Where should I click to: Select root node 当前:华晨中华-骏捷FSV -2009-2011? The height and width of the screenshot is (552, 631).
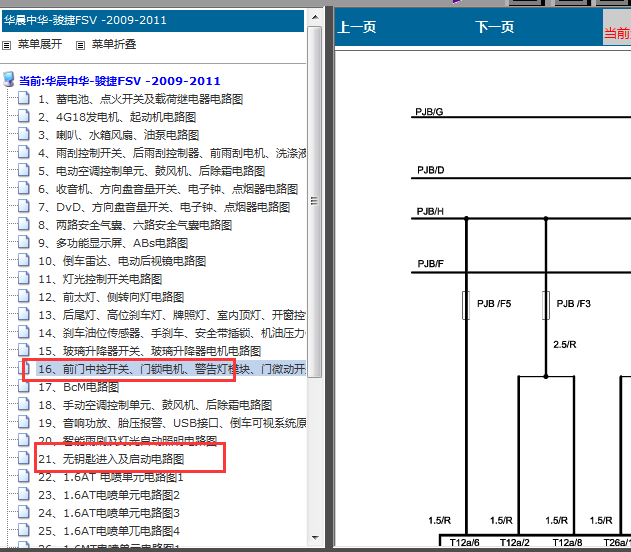[x=120, y=81]
